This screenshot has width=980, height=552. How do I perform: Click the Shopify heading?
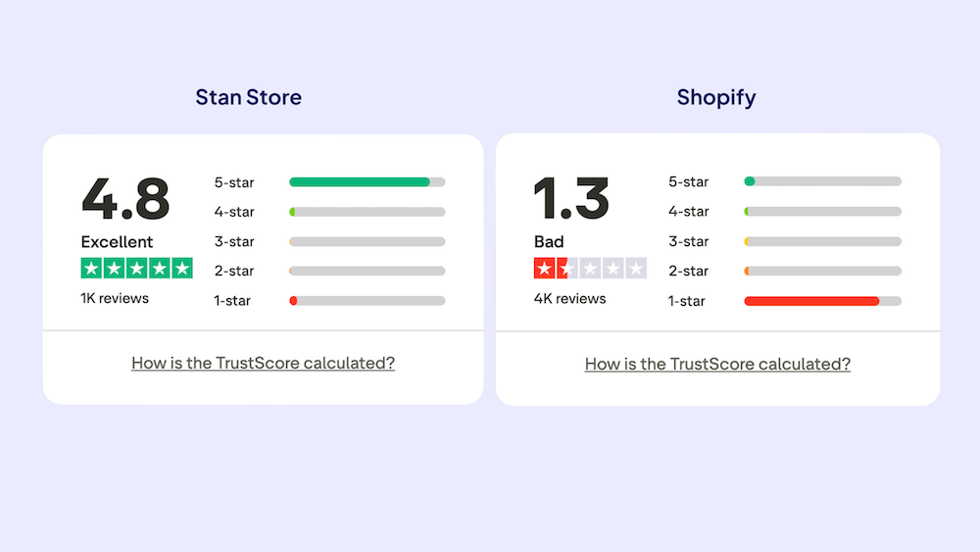(x=716, y=97)
